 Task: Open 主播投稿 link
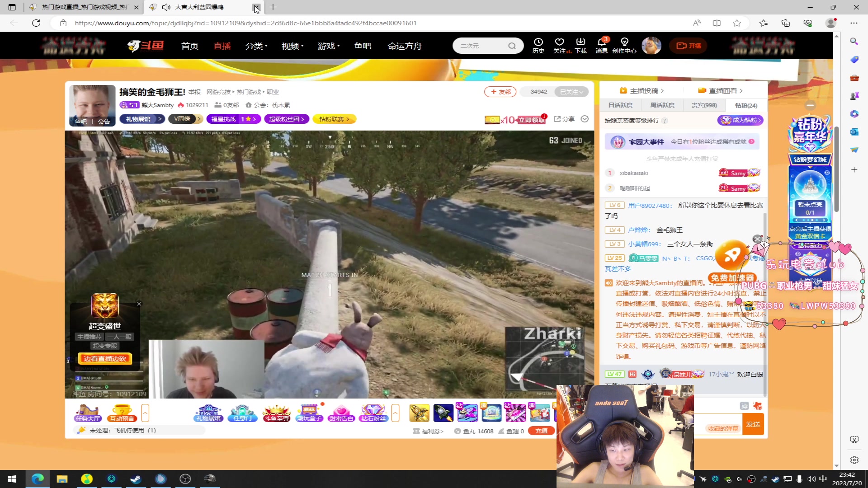(x=642, y=91)
